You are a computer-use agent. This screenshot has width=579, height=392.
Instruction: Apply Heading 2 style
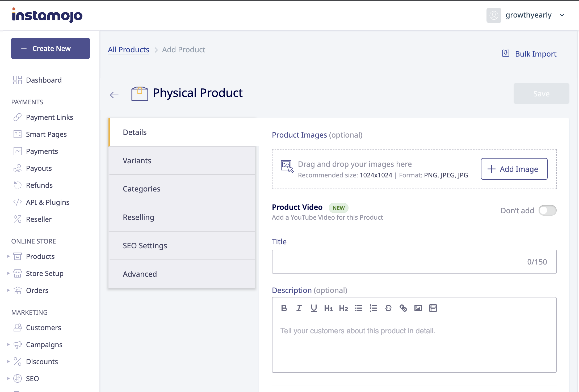(x=343, y=308)
